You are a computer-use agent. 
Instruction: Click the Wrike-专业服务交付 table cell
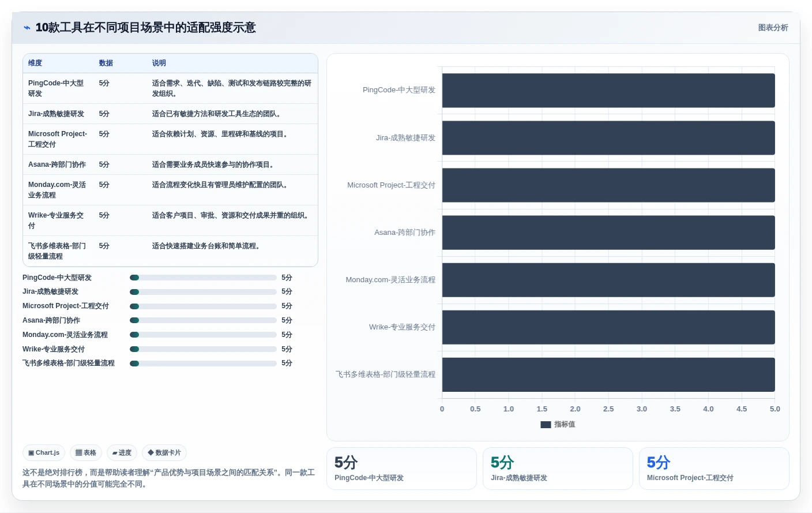click(58, 220)
